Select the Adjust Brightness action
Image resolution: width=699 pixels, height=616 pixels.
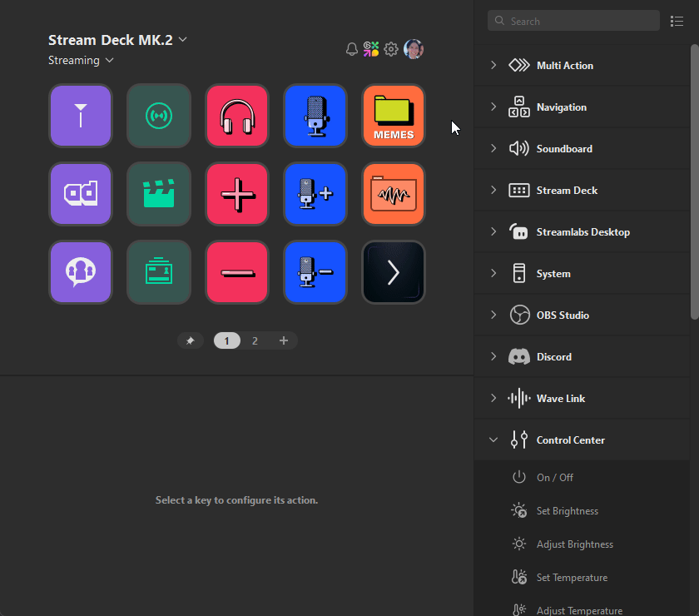(582, 544)
